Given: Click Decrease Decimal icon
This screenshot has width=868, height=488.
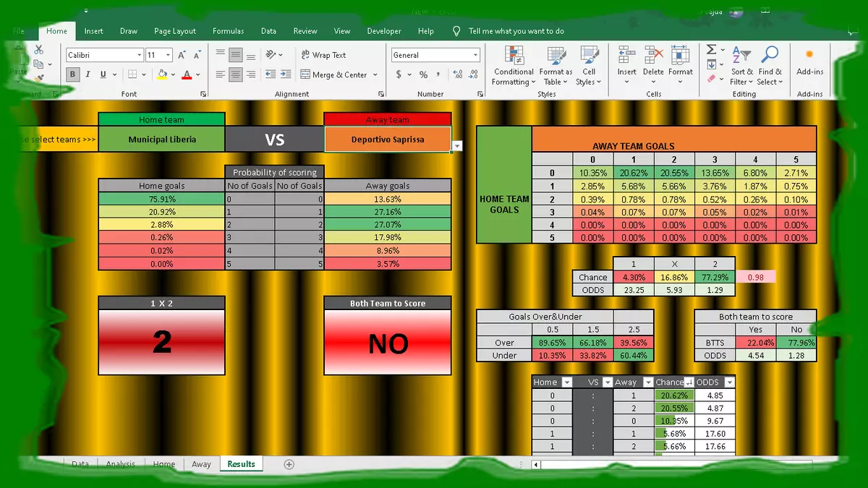Looking at the screenshot, I should [472, 74].
